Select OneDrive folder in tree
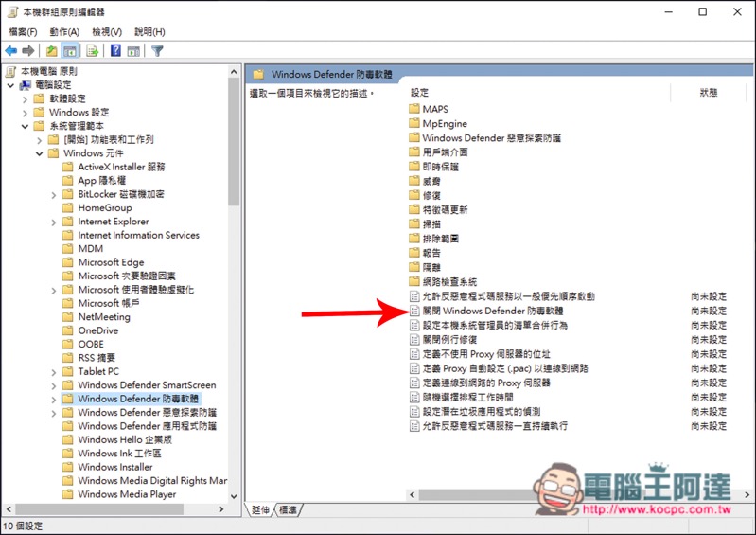This screenshot has height=535, width=756. 97,330
